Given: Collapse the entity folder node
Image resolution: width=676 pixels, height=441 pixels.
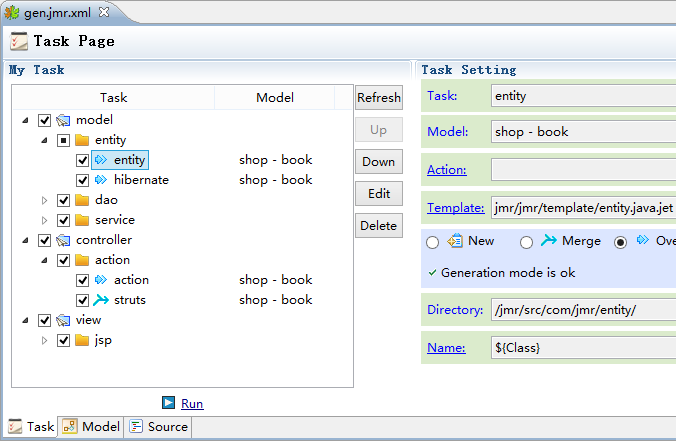Looking at the screenshot, I should click(44, 141).
